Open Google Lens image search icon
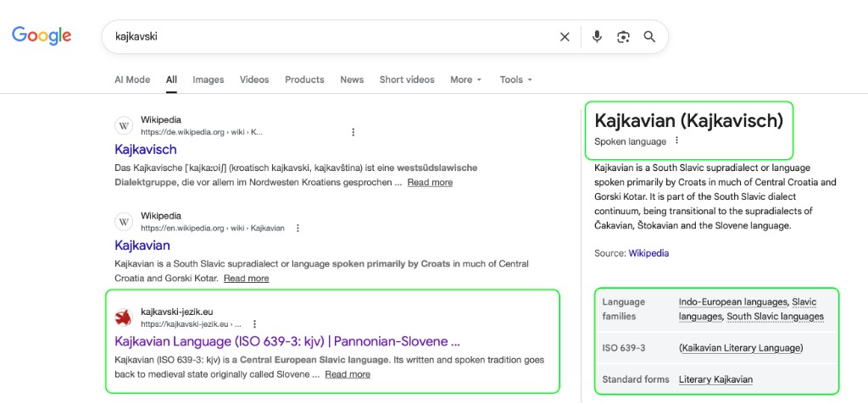This screenshot has height=403, width=868. (x=623, y=37)
